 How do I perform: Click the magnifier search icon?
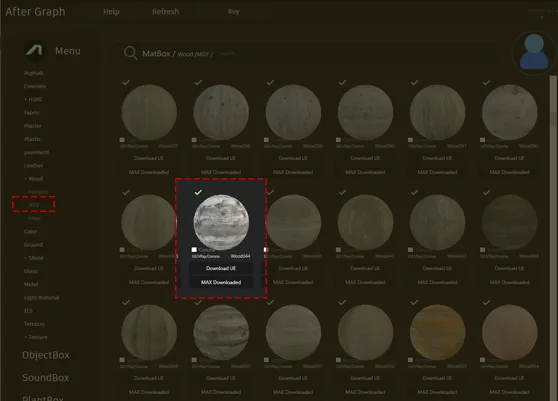tap(130, 53)
